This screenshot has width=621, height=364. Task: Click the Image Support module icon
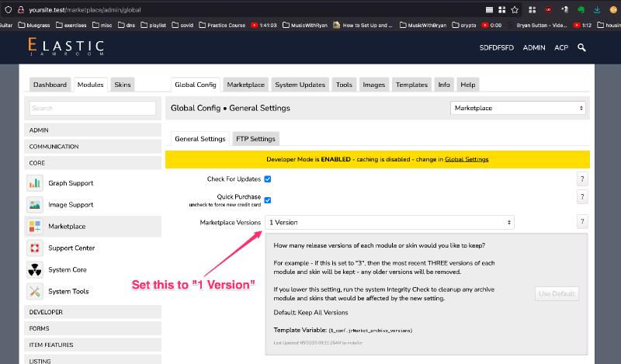(x=35, y=205)
